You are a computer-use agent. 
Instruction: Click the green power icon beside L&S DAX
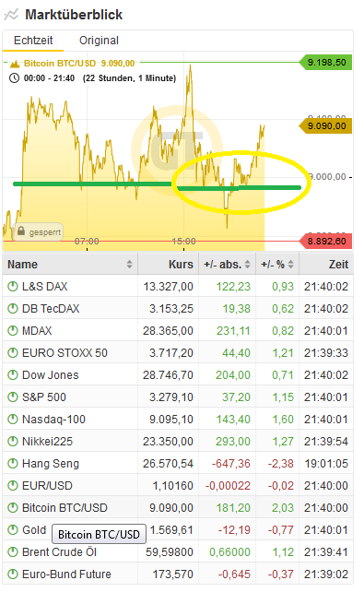pos(13,286)
